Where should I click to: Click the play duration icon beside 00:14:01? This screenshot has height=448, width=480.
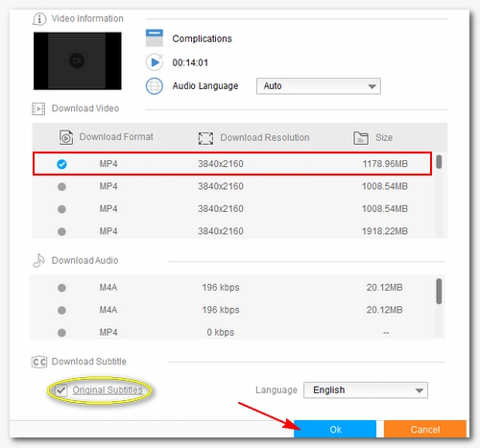[x=155, y=62]
